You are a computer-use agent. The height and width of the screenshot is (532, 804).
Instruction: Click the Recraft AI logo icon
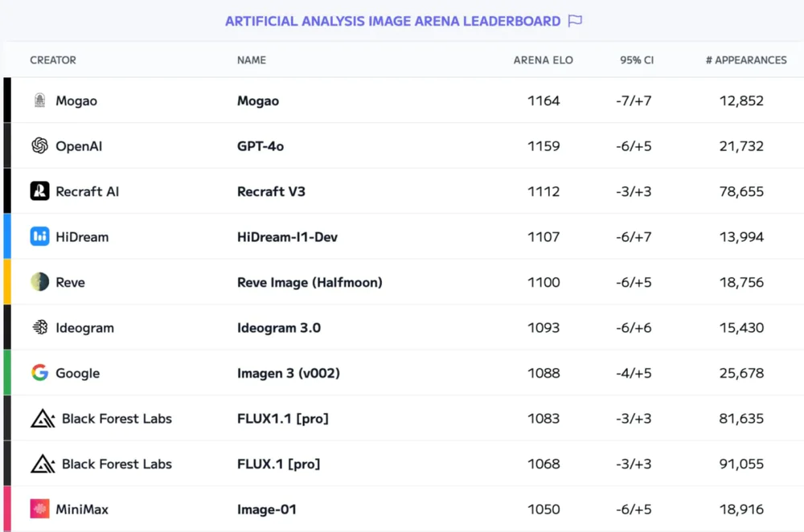39,191
